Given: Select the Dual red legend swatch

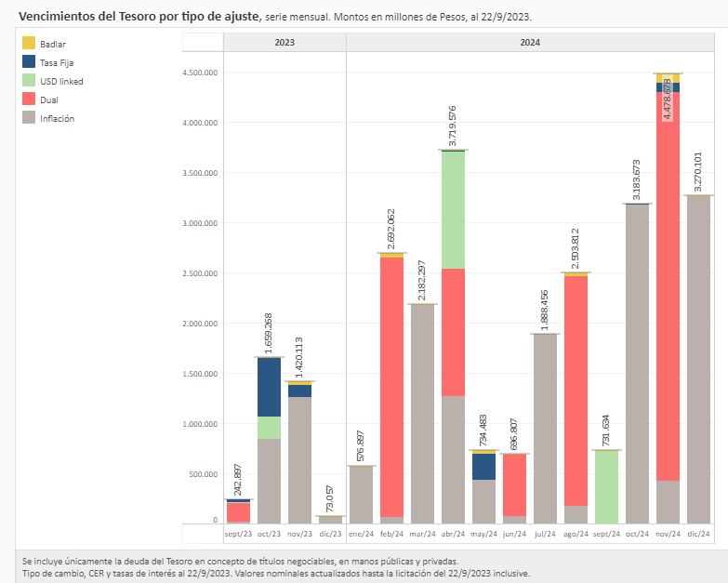Looking at the screenshot, I should click(x=28, y=99).
